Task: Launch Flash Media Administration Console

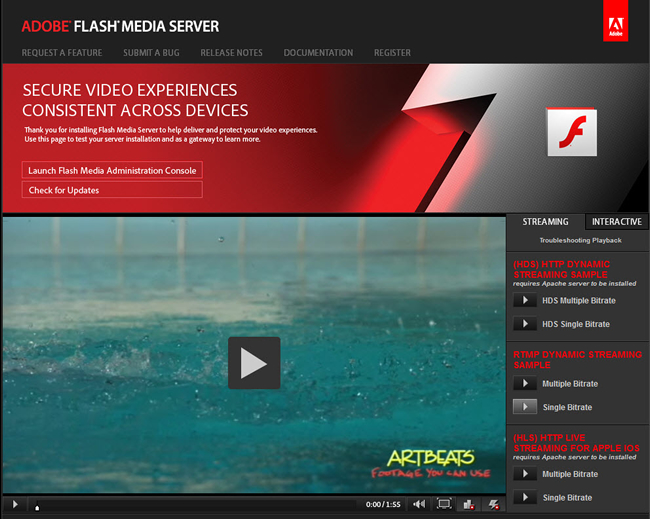Action: pos(112,170)
